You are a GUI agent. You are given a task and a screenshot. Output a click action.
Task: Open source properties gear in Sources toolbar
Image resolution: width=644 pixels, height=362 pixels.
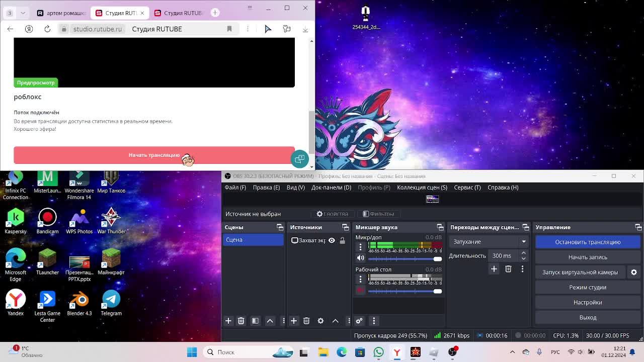click(320, 321)
